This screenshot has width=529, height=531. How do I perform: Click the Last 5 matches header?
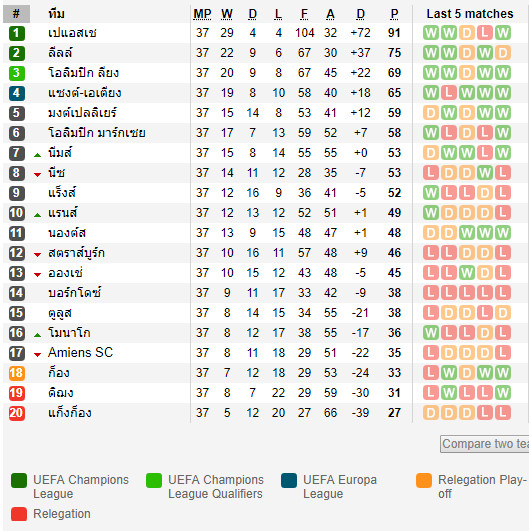[x=470, y=14]
